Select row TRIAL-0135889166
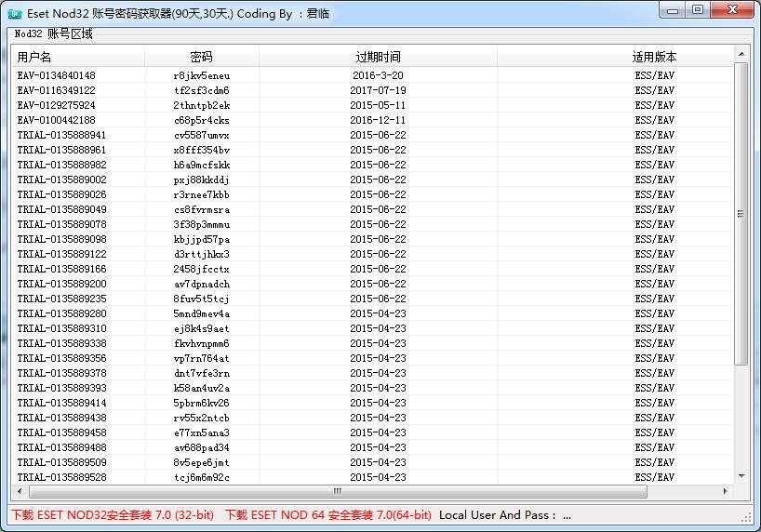Image resolution: width=761 pixels, height=532 pixels. pyautogui.click(x=373, y=269)
